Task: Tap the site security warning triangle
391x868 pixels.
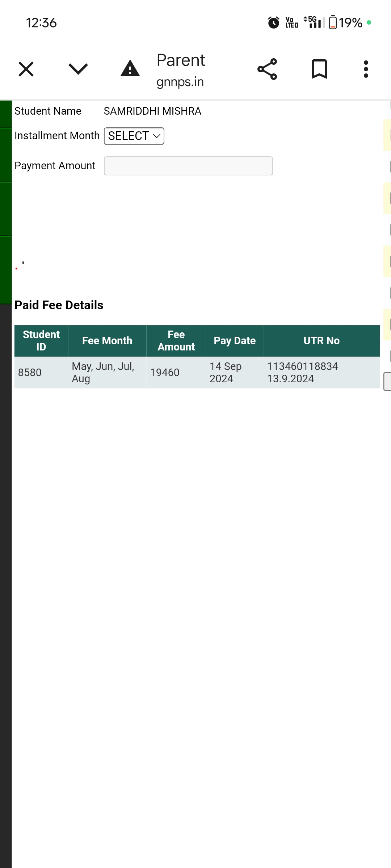Action: click(x=130, y=69)
